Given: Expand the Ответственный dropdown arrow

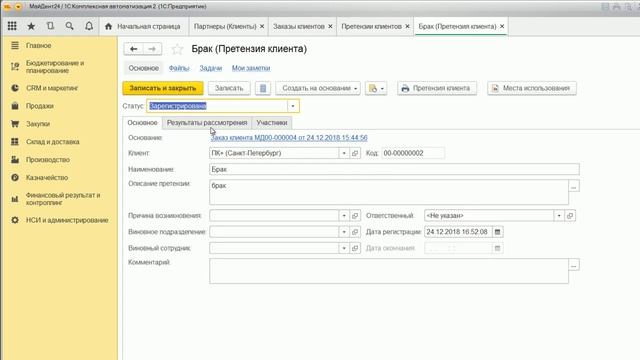Looking at the screenshot, I should click(x=559, y=216).
